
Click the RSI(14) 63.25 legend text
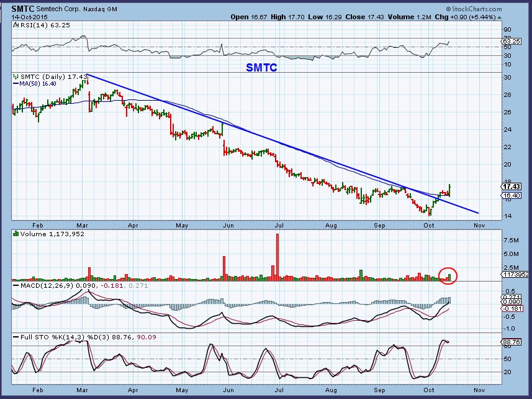coord(45,25)
